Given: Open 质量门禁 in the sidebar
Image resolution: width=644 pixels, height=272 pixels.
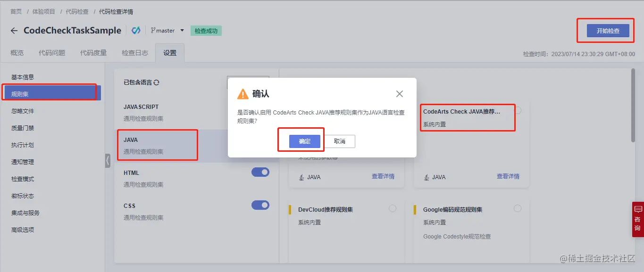Looking at the screenshot, I should (x=23, y=128).
